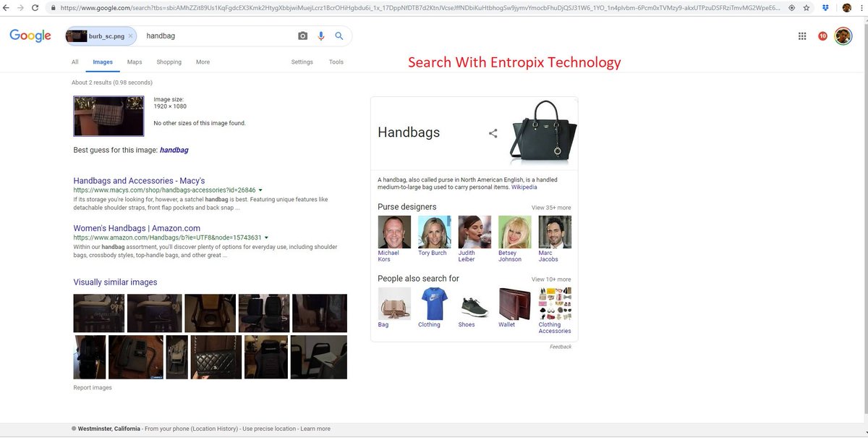Open Women's Handbags Amazon.com result
Image resolution: width=868 pixels, height=438 pixels.
(x=137, y=228)
